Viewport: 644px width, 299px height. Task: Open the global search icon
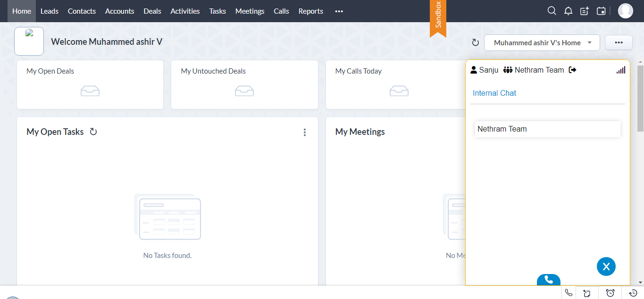[x=552, y=11]
